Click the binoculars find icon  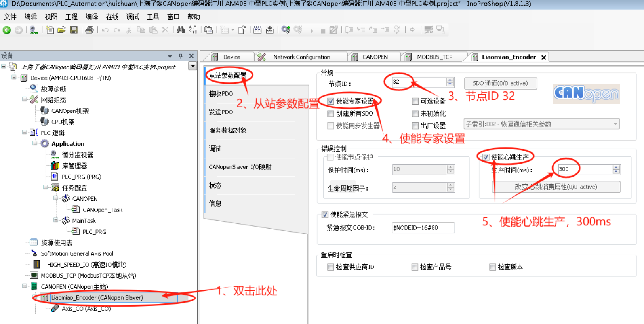coord(181,30)
